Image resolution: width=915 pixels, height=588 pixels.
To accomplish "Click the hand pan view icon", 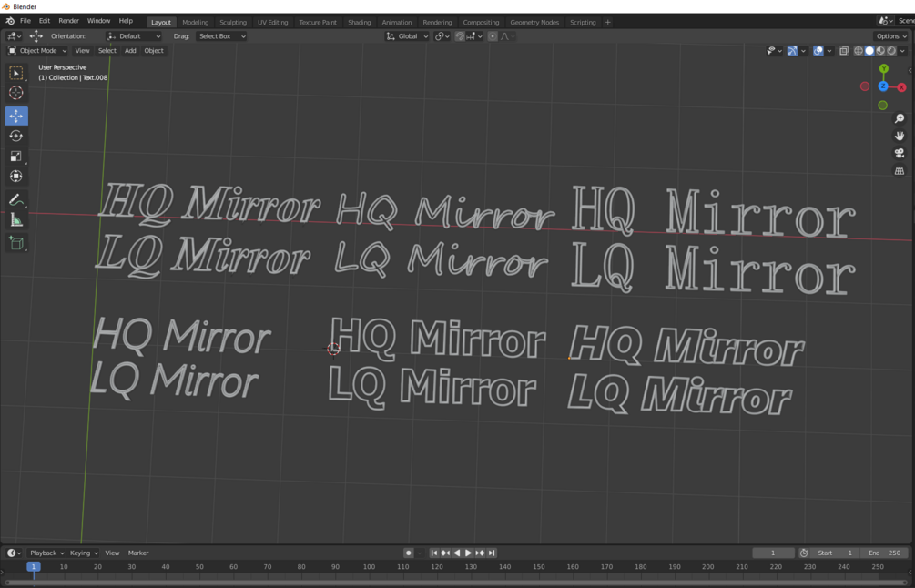I will coord(900,136).
